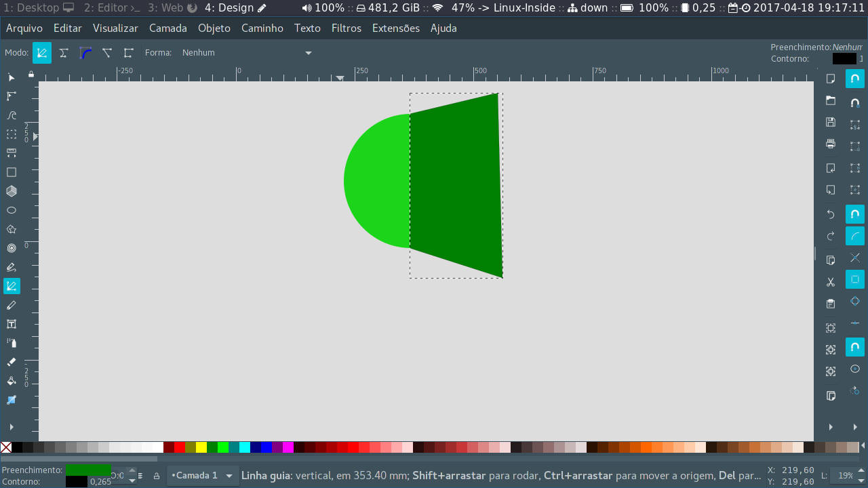The image size is (868, 488).
Task: Toggle snap bounding boxes magnet
Action: pos(855,103)
